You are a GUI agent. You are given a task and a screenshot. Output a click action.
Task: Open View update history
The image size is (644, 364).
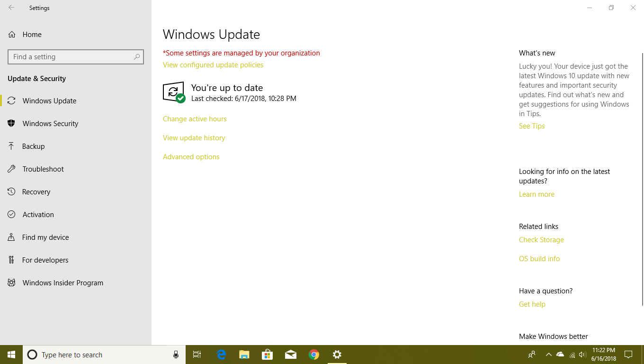(x=194, y=137)
